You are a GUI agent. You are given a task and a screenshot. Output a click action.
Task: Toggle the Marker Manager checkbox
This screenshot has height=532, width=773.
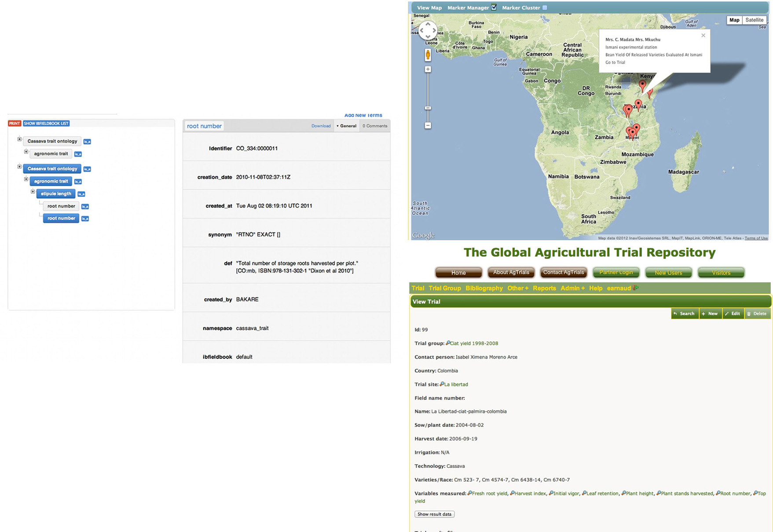(x=494, y=7)
